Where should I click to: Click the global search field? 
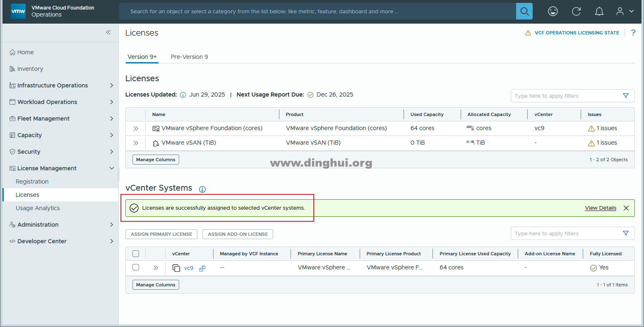pos(317,11)
